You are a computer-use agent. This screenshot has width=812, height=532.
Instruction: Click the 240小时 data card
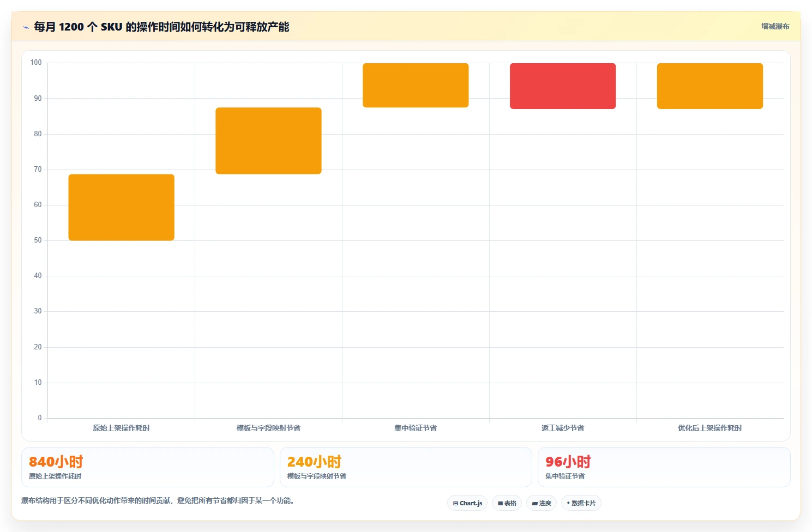406,467
